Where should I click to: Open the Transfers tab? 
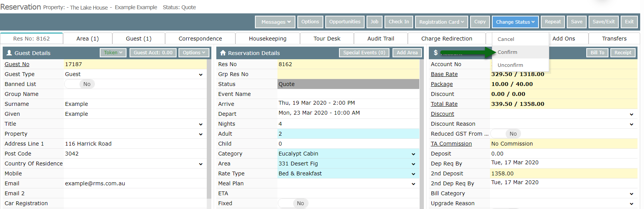(614, 39)
